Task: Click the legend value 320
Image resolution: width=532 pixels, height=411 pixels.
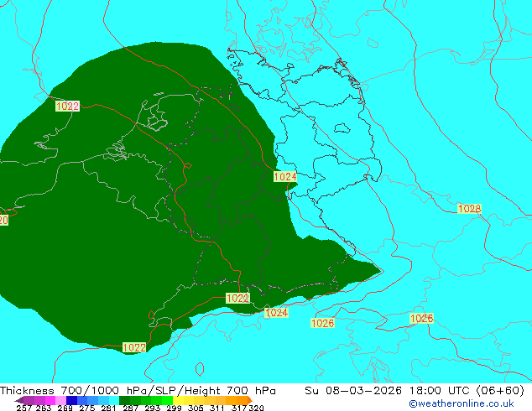Action: coord(256,408)
